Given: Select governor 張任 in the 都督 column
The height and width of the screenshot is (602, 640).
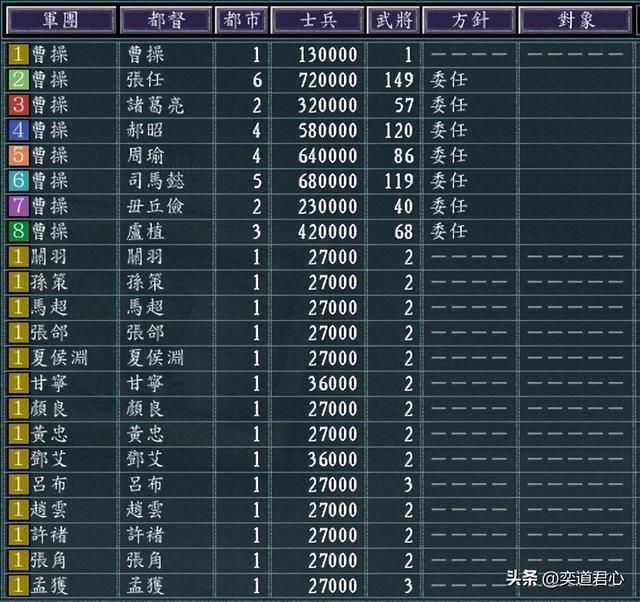Looking at the screenshot, I should pos(145,80).
